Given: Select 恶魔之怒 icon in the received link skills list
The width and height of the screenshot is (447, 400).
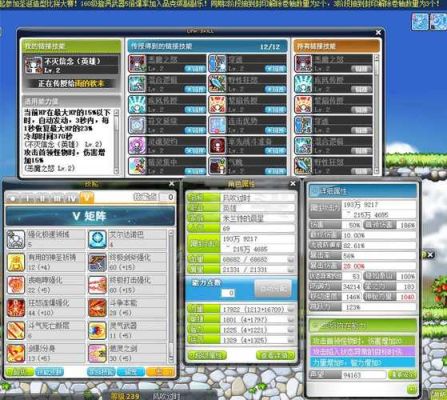Looking at the screenshot, I should click(137, 63).
